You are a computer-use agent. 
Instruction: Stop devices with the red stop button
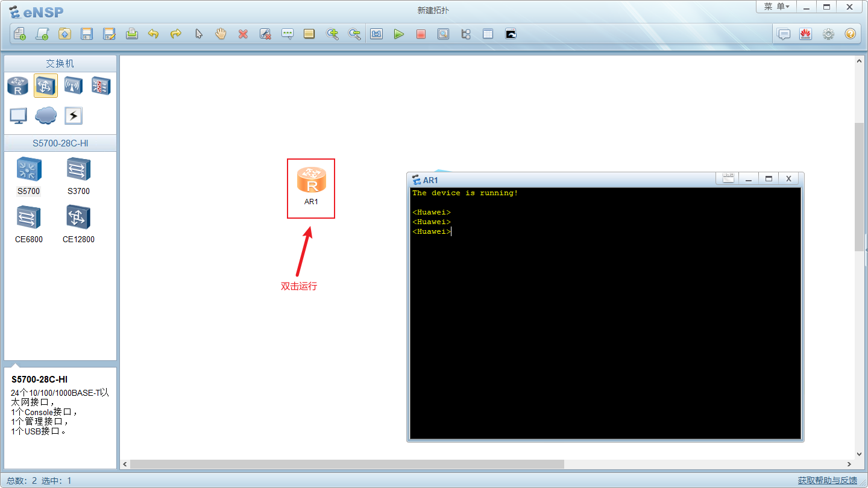coord(421,34)
